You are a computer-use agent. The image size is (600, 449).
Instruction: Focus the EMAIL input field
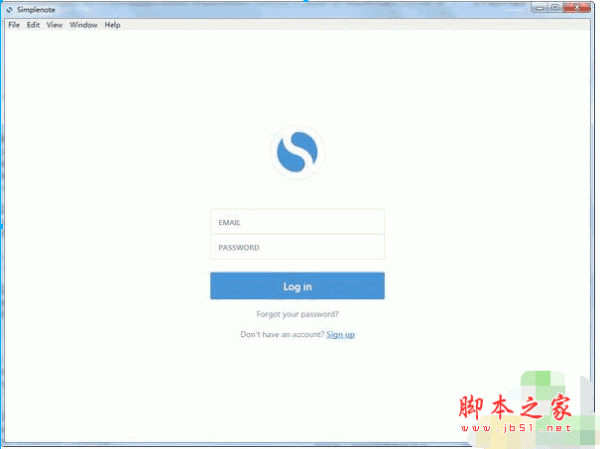point(297,222)
